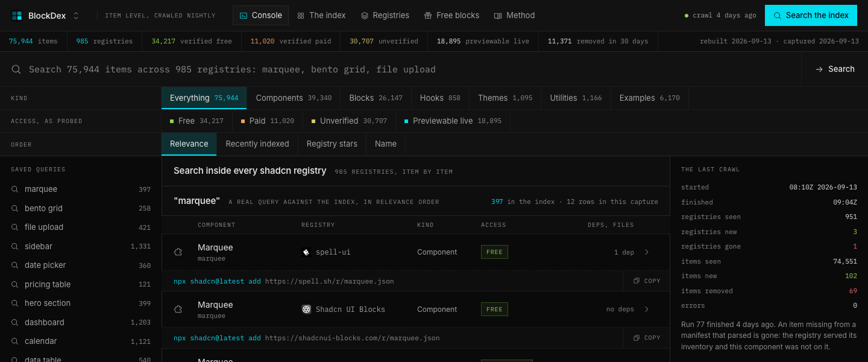This screenshot has width=868, height=362.
Task: Click FREE badge on spell-ui row
Action: [494, 252]
